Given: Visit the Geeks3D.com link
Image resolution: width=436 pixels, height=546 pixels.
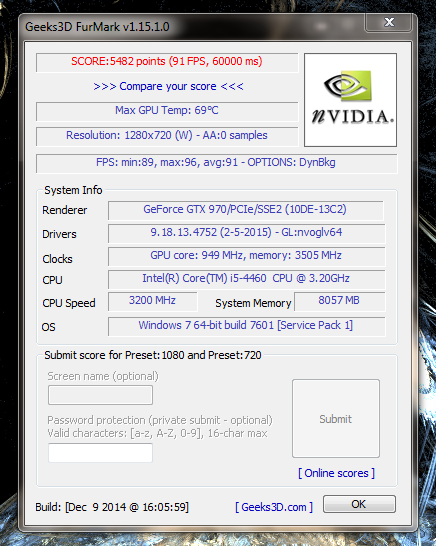Looking at the screenshot, I should (x=274, y=507).
